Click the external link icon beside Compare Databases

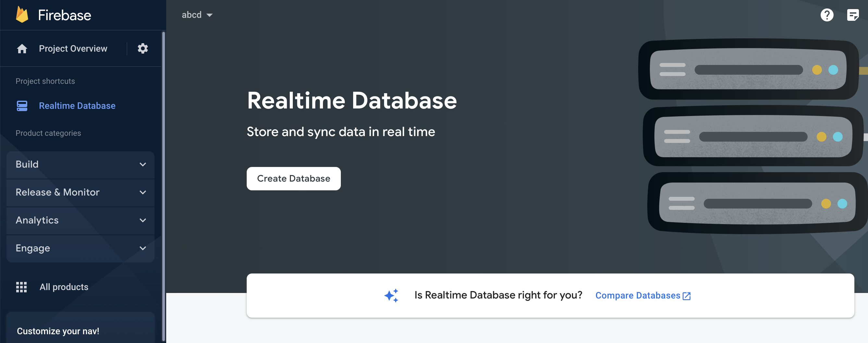686,296
